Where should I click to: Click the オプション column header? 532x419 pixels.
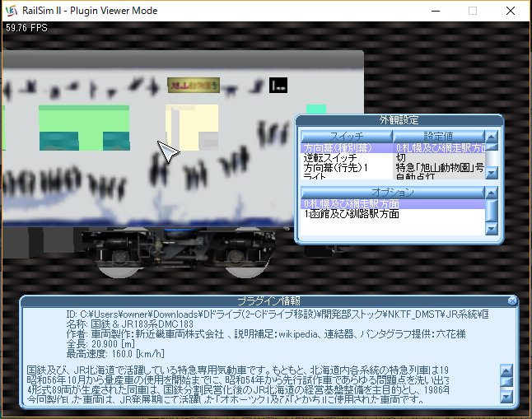[x=393, y=193]
